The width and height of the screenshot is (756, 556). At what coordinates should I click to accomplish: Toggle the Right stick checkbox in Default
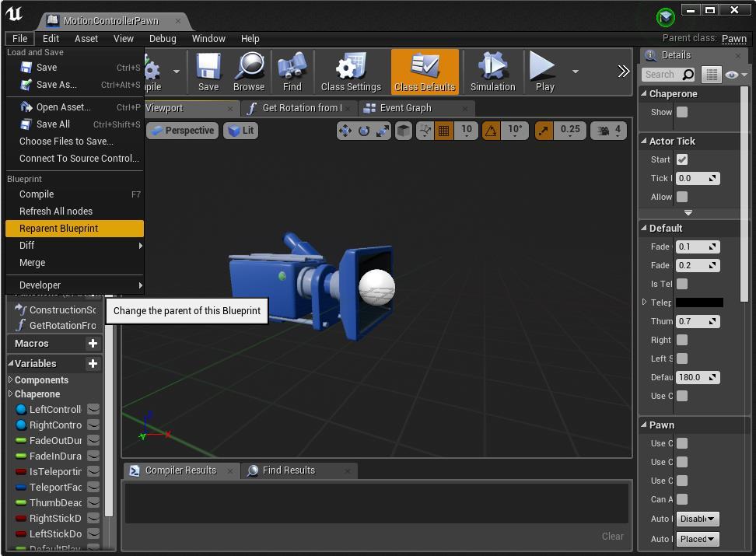pos(682,340)
